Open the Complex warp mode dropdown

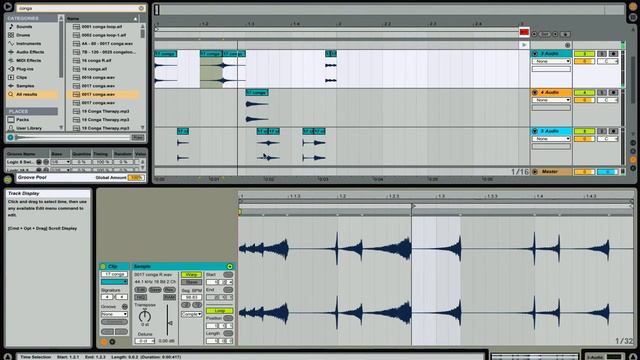[x=191, y=314]
